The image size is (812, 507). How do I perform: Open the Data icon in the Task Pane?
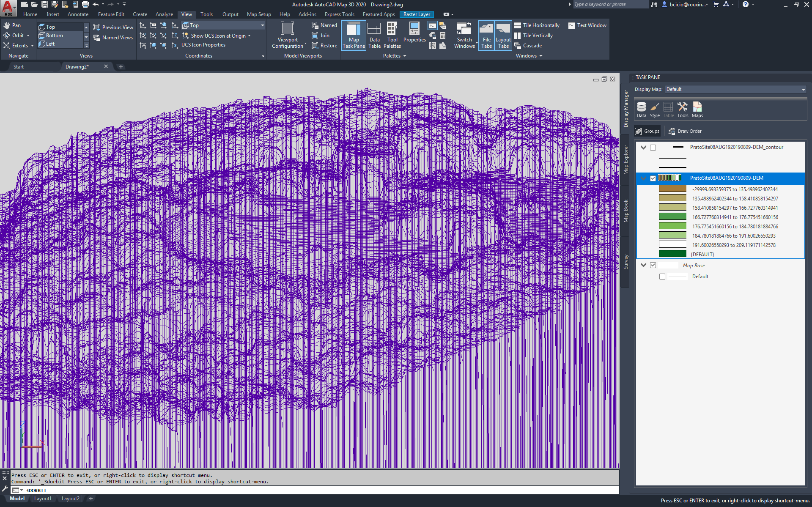click(641, 109)
